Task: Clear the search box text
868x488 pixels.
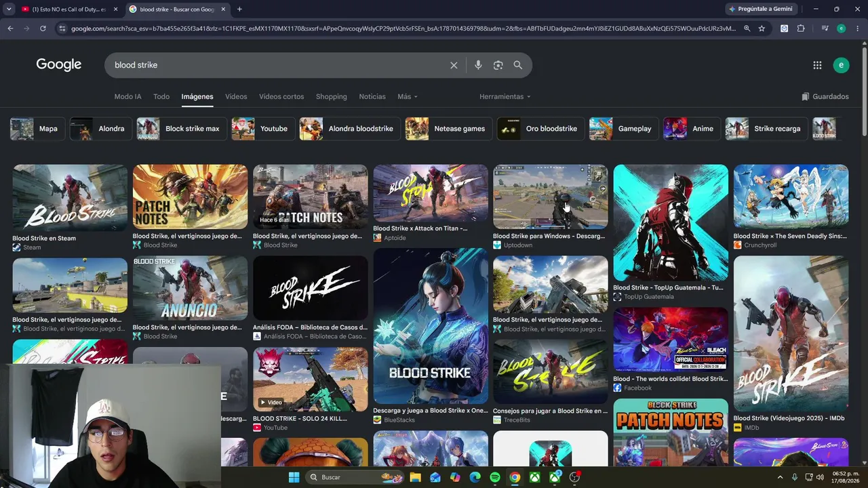Action: (x=454, y=65)
